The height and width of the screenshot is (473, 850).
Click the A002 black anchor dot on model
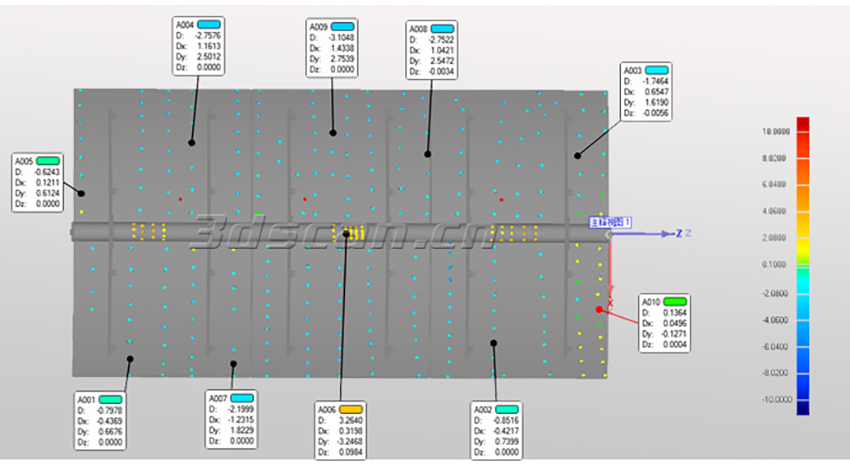(492, 343)
